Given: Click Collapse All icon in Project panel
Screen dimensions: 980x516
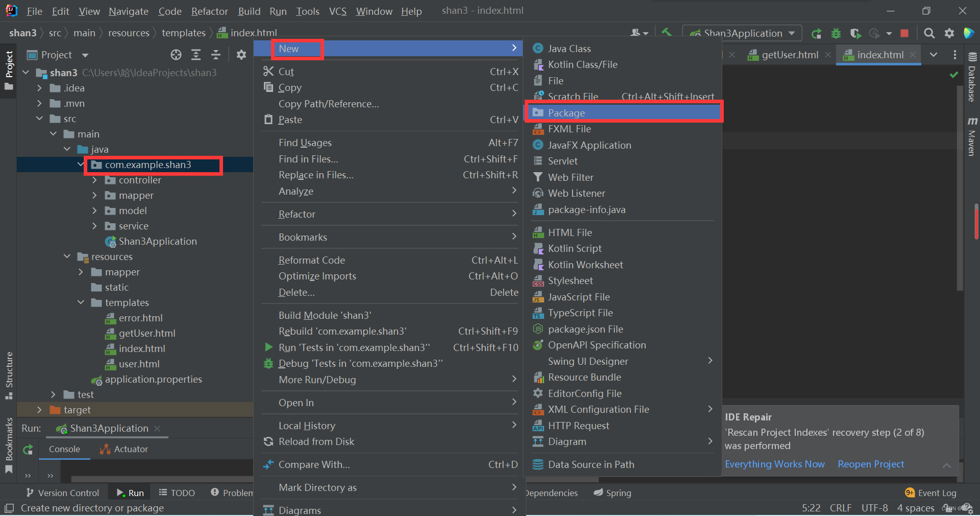Looking at the screenshot, I should pos(216,55).
